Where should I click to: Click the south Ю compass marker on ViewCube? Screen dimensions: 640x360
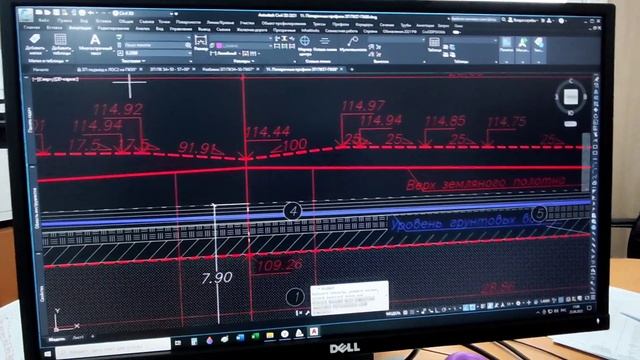coord(571,113)
